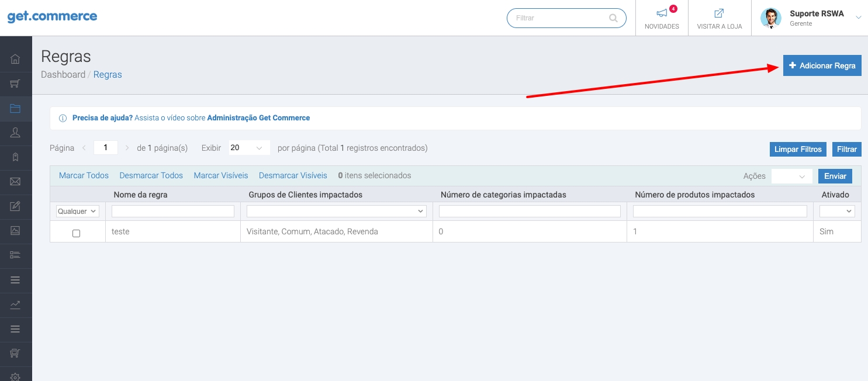The height and width of the screenshot is (381, 868).
Task: Click the Limpar Filtros button
Action: 798,150
